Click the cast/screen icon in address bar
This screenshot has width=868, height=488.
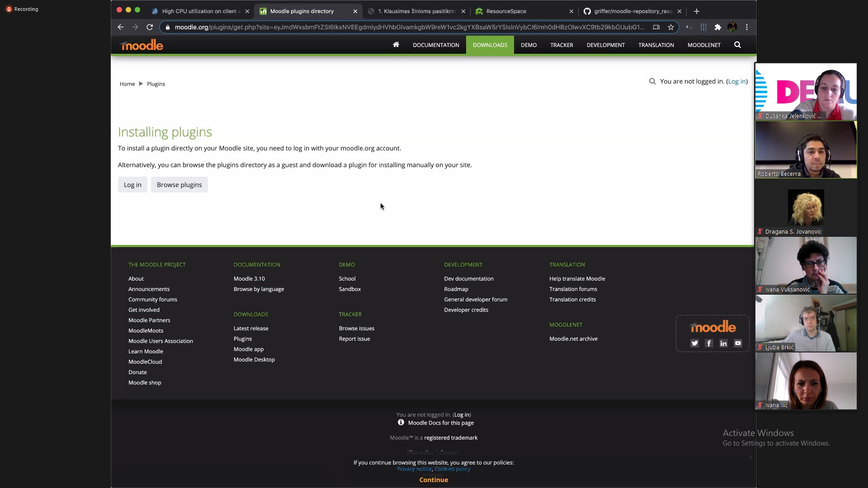point(656,27)
